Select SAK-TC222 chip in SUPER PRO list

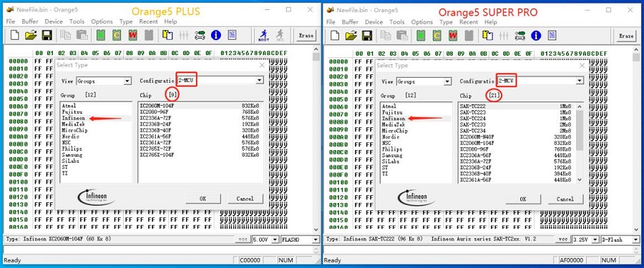click(x=517, y=106)
